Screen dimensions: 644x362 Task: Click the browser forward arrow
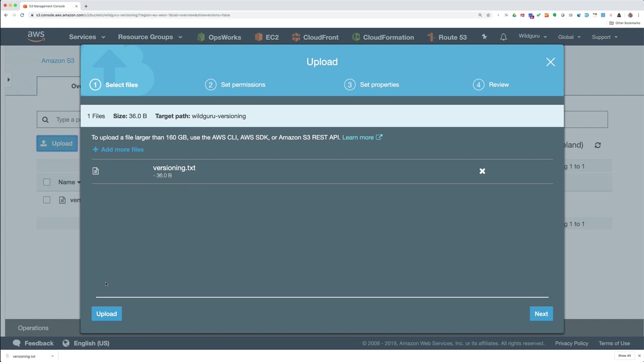[14, 15]
